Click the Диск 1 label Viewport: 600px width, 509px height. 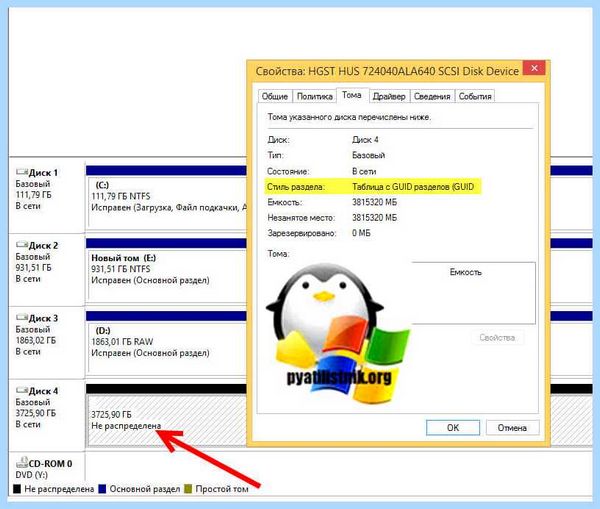coord(43,173)
